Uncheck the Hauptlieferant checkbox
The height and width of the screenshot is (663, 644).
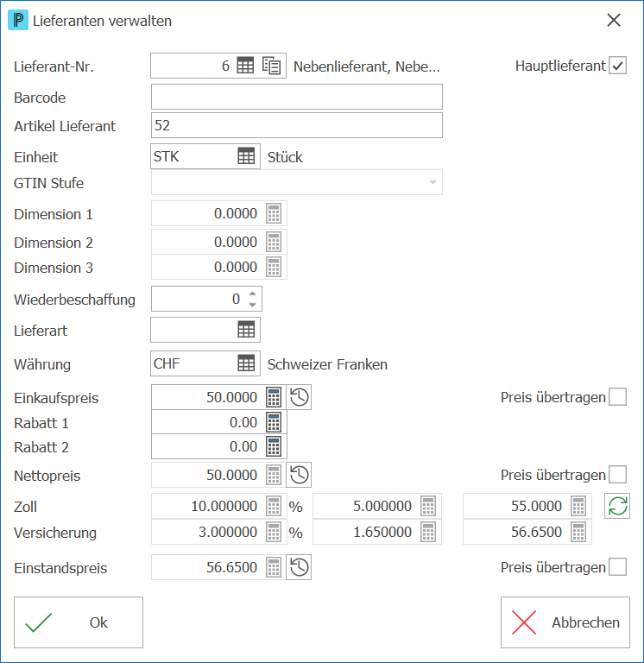(617, 66)
